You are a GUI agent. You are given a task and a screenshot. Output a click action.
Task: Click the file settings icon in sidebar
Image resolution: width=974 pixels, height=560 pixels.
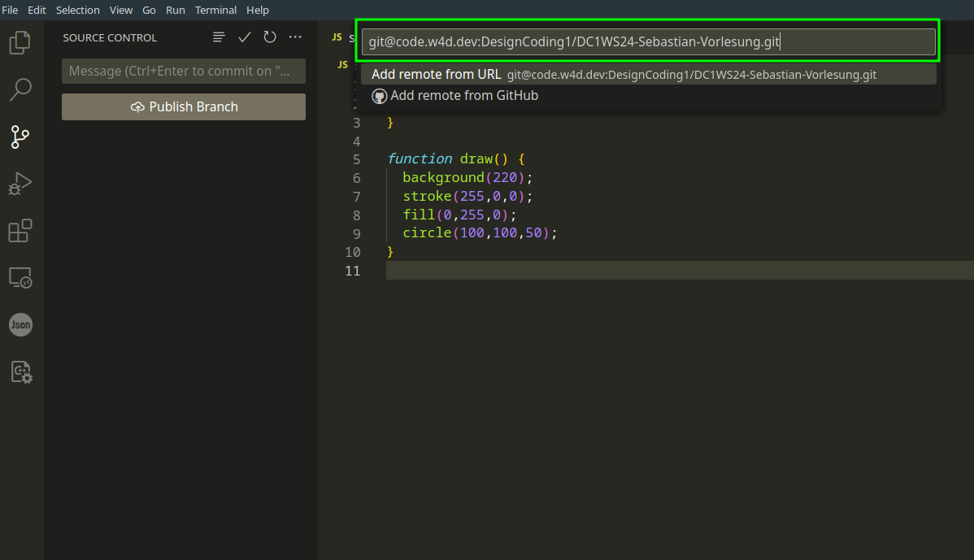(x=20, y=372)
